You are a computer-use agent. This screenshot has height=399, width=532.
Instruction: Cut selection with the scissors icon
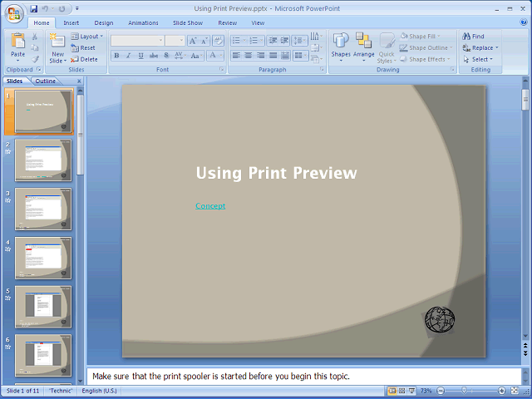35,37
